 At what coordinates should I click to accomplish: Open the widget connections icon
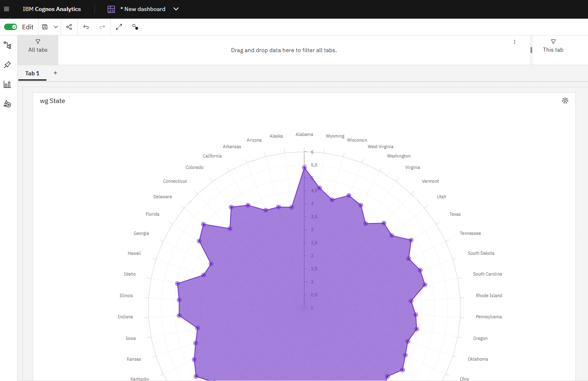pyautogui.click(x=135, y=27)
